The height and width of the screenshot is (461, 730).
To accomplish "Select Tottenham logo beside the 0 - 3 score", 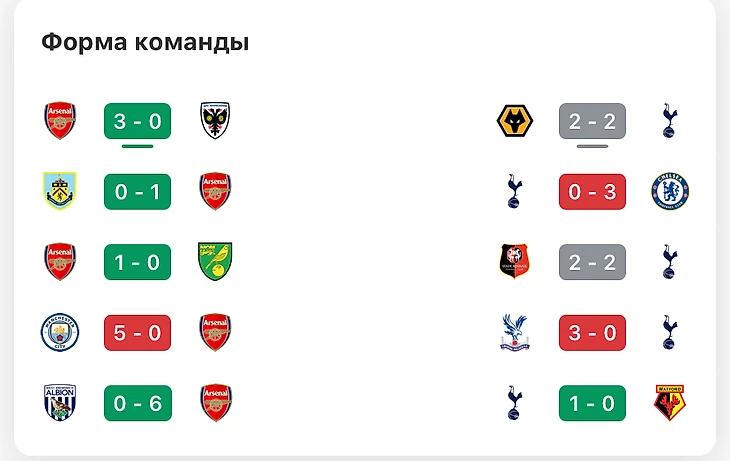I will (x=515, y=191).
